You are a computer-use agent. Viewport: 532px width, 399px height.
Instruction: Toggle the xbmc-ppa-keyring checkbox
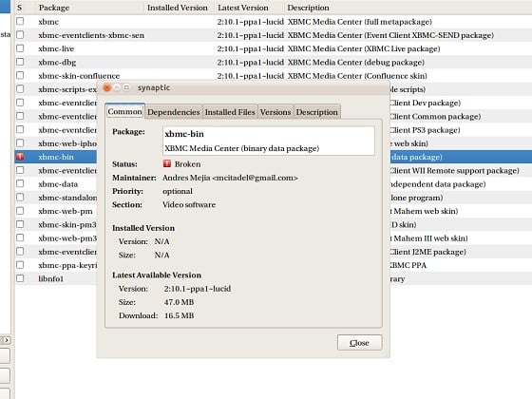[20, 265]
